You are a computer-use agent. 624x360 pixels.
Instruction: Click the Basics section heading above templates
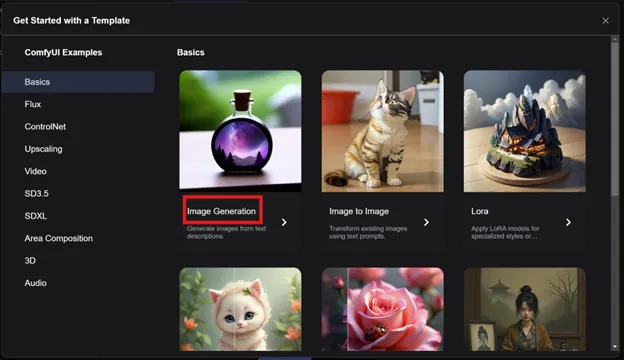coord(191,53)
